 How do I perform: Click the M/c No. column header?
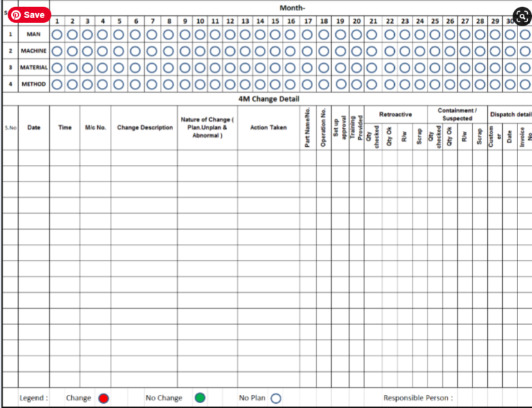[95, 127]
